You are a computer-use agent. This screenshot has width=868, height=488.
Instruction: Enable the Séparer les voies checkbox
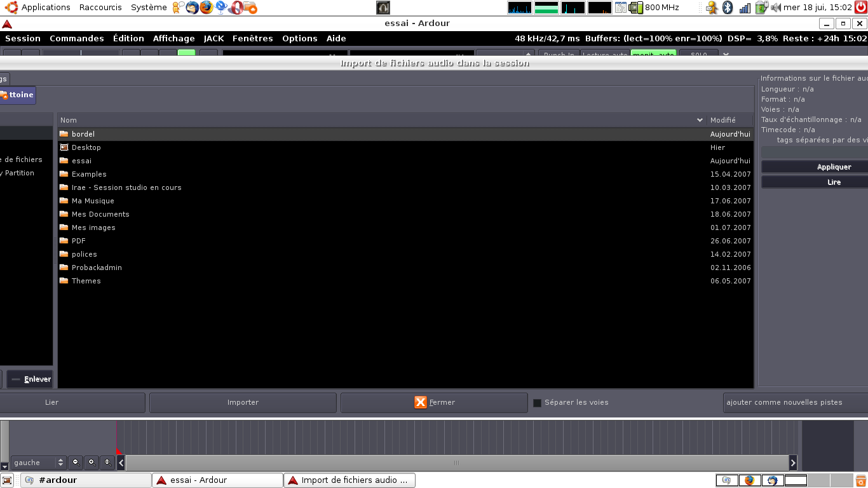coord(537,403)
